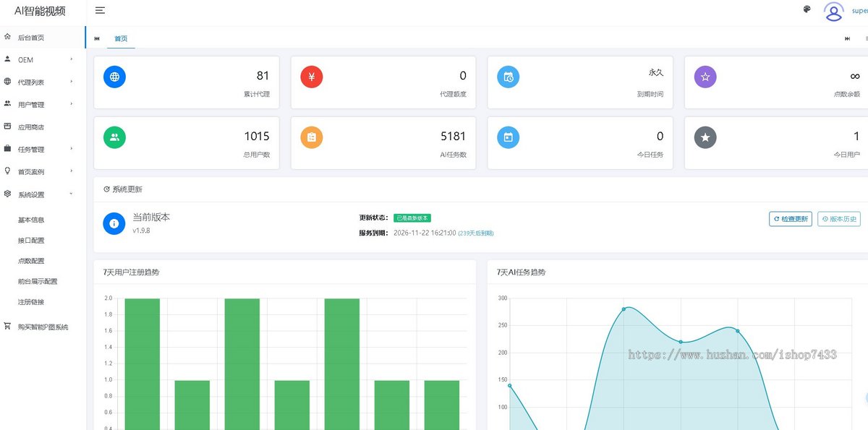Collapse the 系统设置 sidebar menu
The height and width of the screenshot is (430, 868).
[43, 194]
